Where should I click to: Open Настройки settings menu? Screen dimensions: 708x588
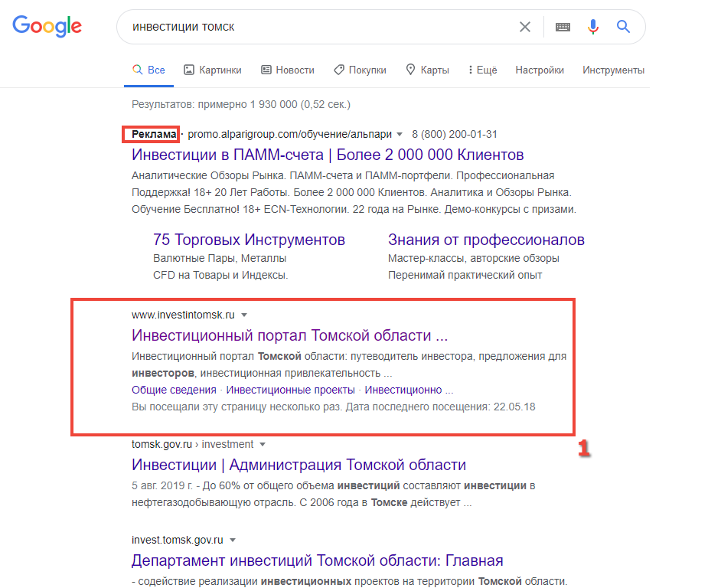(x=540, y=70)
